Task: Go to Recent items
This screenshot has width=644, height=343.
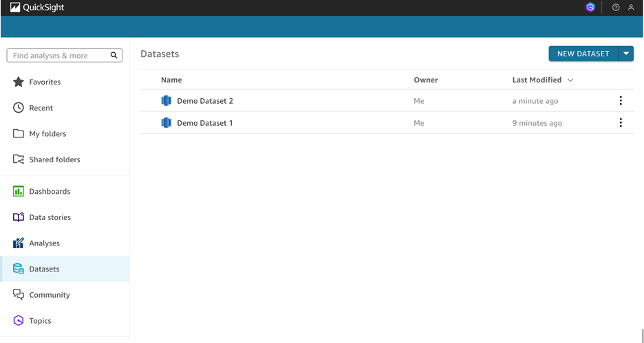Action: (41, 108)
